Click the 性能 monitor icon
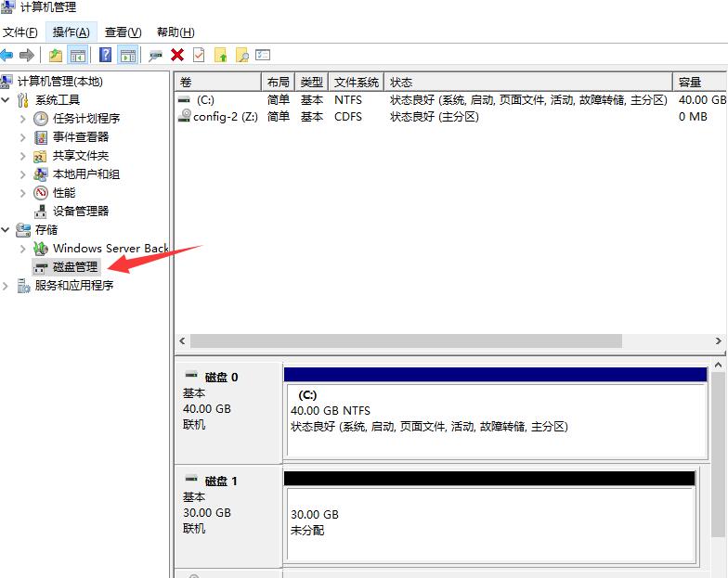Screen dimensions: 728x578 (x=41, y=193)
